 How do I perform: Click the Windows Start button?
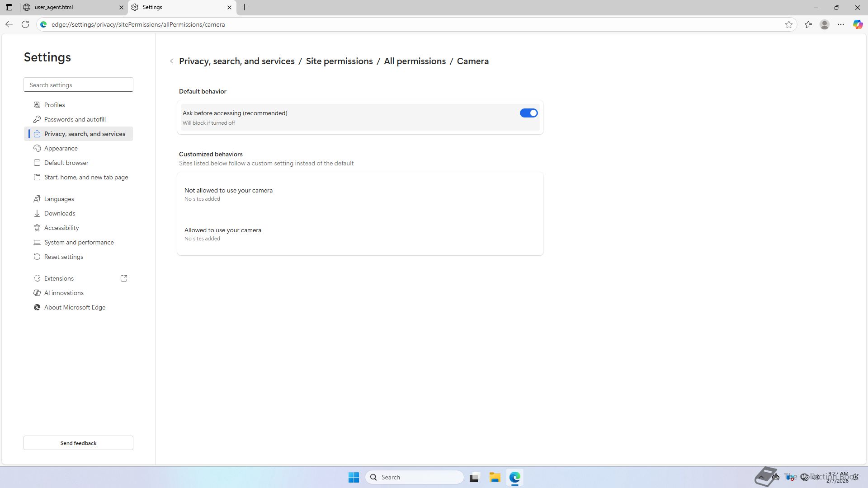point(354,477)
